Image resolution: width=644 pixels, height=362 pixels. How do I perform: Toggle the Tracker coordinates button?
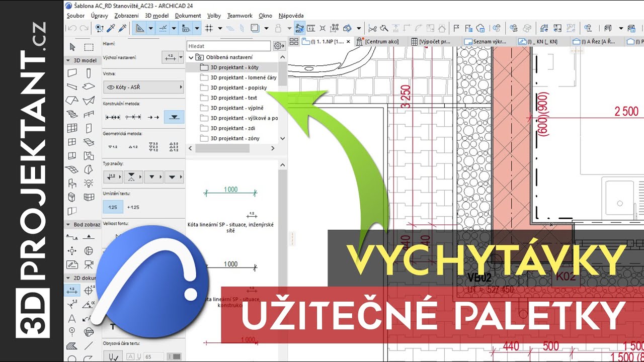187,28
